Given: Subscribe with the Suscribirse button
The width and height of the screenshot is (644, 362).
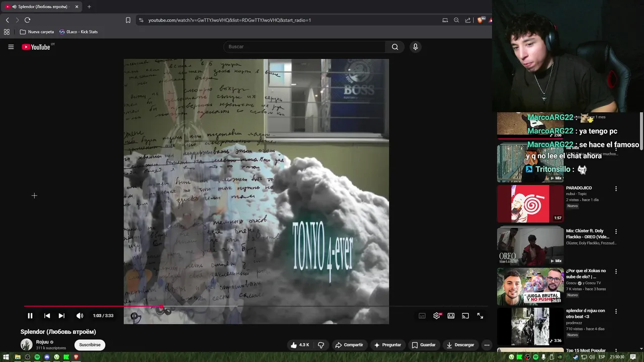Looking at the screenshot, I should (x=90, y=345).
